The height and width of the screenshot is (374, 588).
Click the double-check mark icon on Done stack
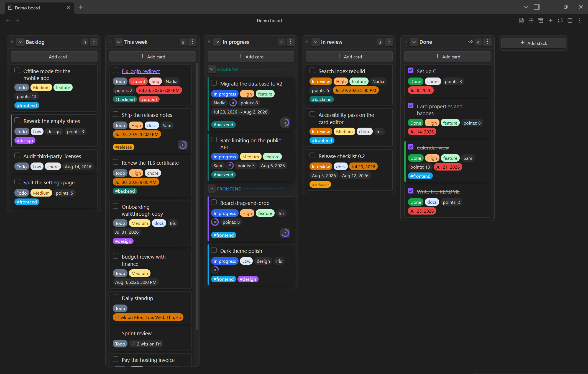(471, 42)
